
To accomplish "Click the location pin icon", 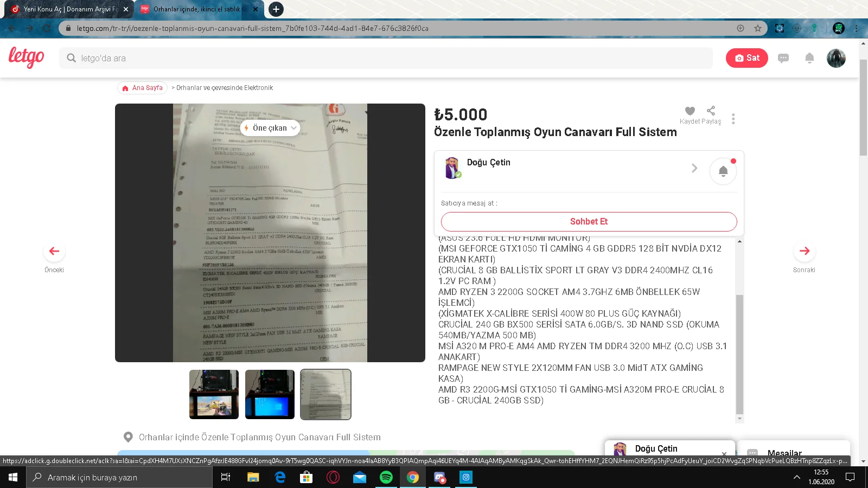I will [128, 437].
